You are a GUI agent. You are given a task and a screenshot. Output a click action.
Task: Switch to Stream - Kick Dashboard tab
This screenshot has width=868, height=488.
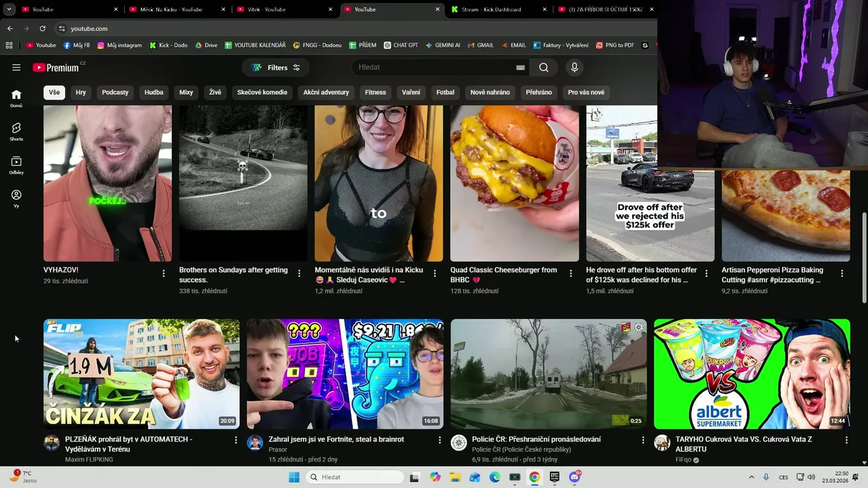[x=496, y=9]
